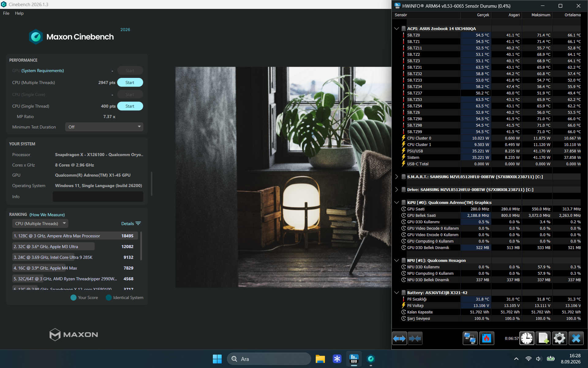Select the Cinebench taskbar icon
Screen dimensions: 588x368
371,359
